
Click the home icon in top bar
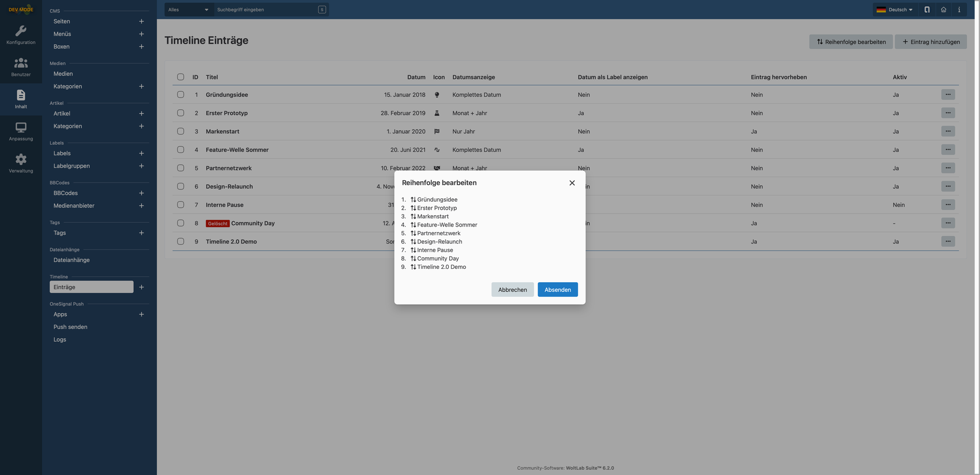coord(943,10)
